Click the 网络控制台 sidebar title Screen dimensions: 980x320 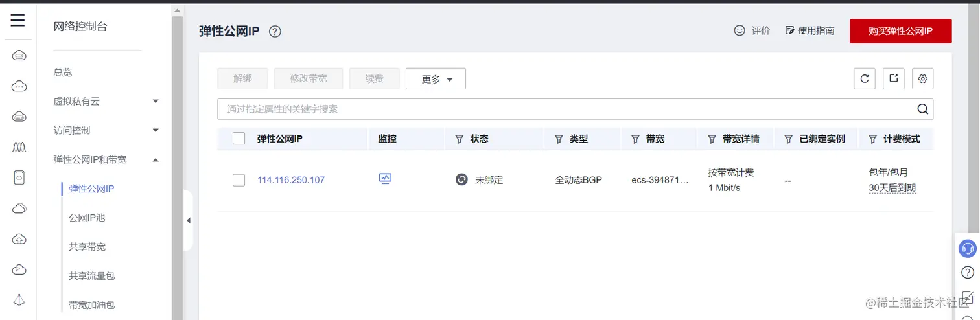click(80, 27)
